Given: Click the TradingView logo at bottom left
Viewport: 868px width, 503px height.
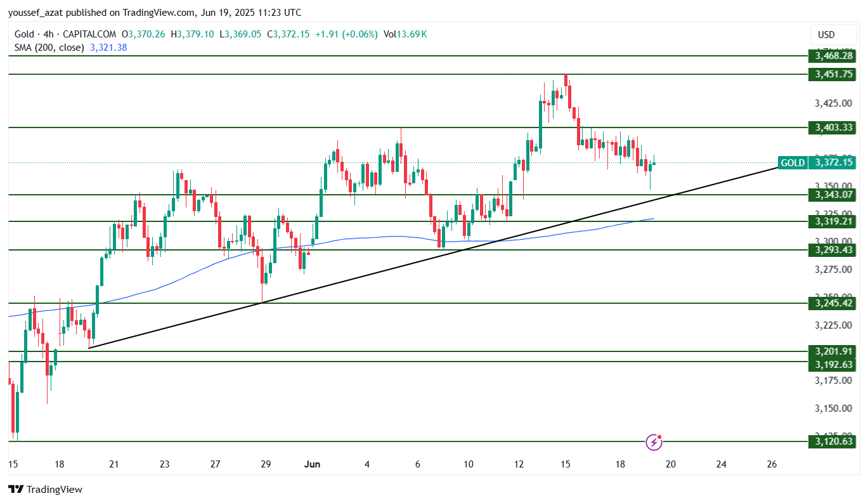Looking at the screenshot, I should point(45,489).
